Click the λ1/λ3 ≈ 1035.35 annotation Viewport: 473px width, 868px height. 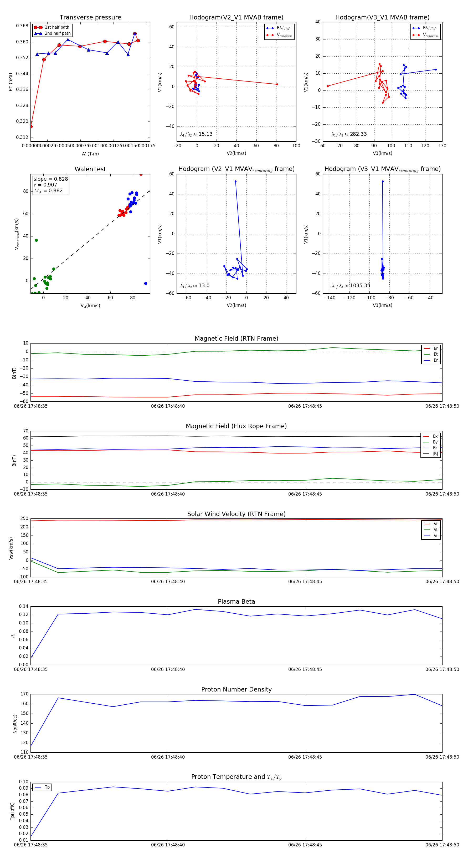click(351, 286)
